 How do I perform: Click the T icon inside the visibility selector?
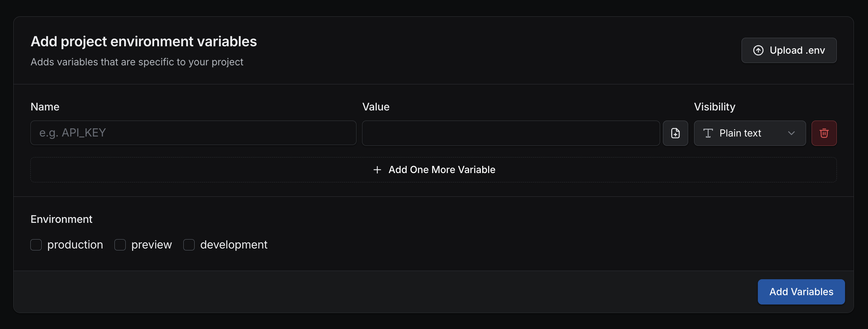(708, 133)
